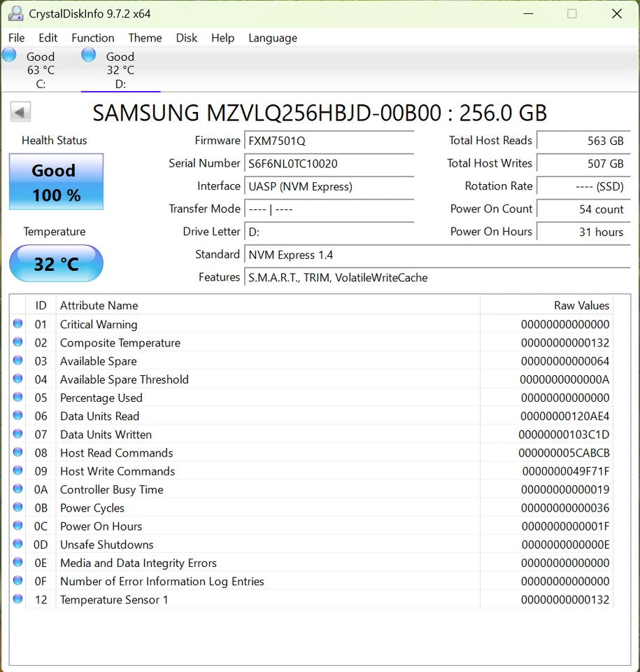The width and height of the screenshot is (640, 672).
Task: Click the 32 °C temperature indicator
Action: pos(55,263)
